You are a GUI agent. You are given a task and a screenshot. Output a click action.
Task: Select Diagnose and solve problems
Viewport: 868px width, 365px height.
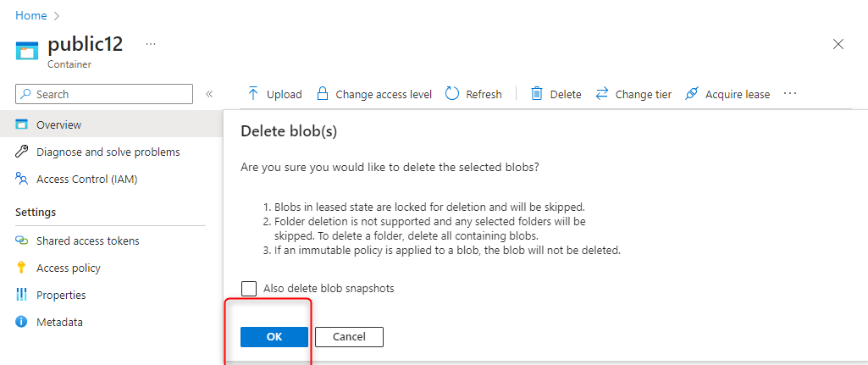click(108, 152)
